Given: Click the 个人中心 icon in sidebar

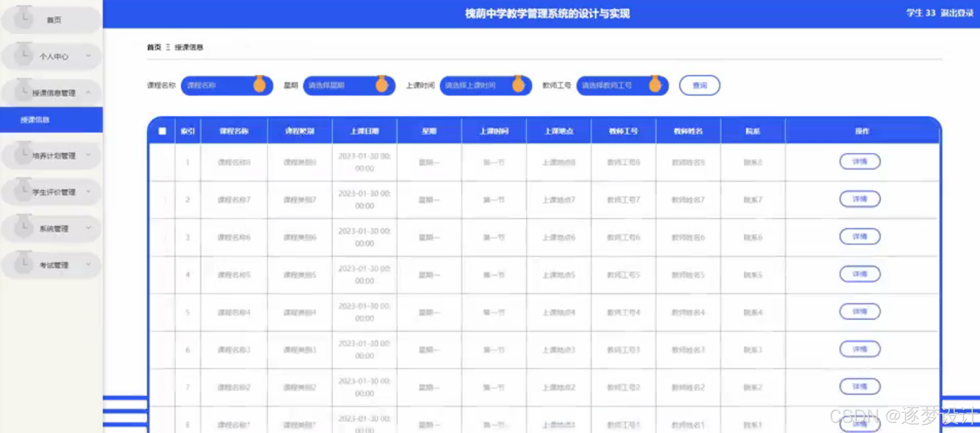Looking at the screenshot, I should tap(24, 56).
